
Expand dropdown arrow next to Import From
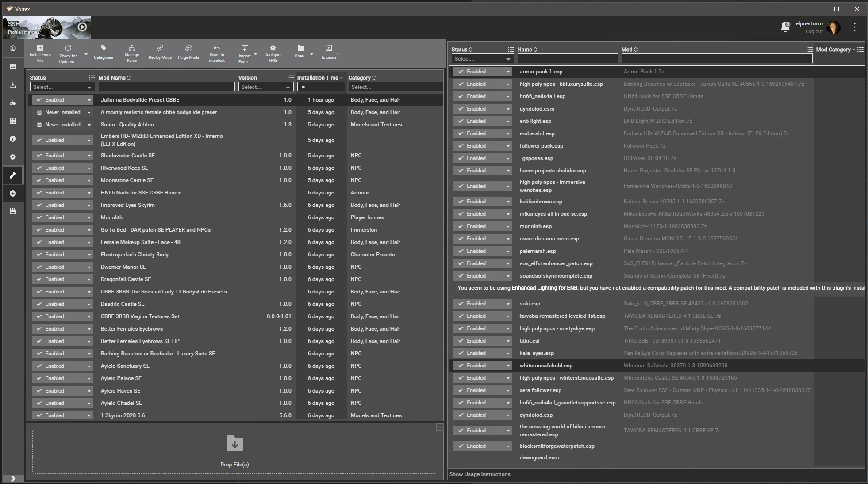(x=255, y=55)
